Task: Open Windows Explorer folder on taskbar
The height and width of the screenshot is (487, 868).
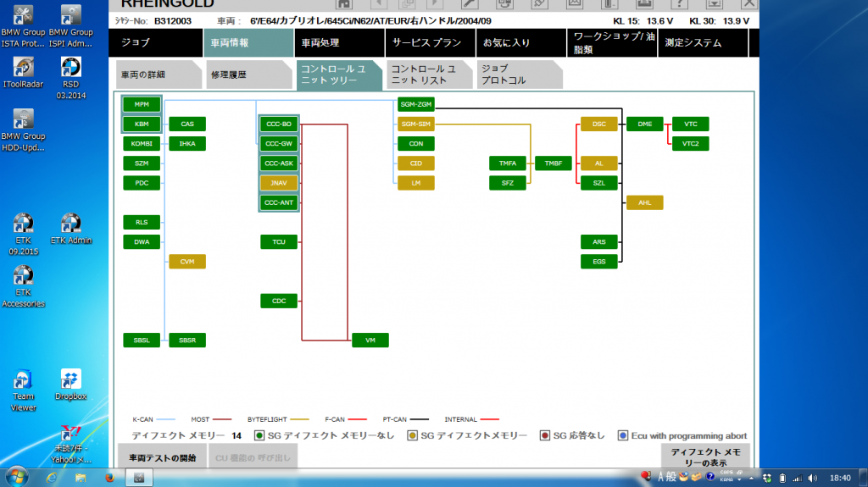Action: [81, 478]
